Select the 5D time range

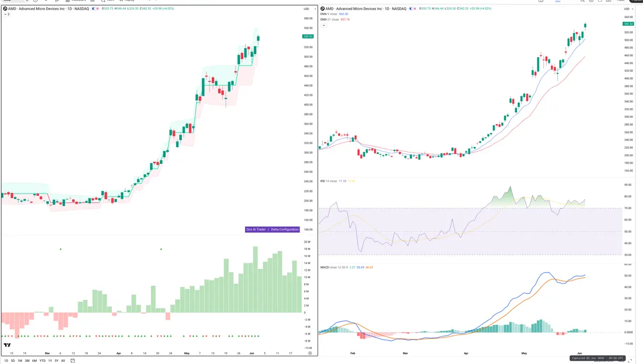click(x=13, y=361)
